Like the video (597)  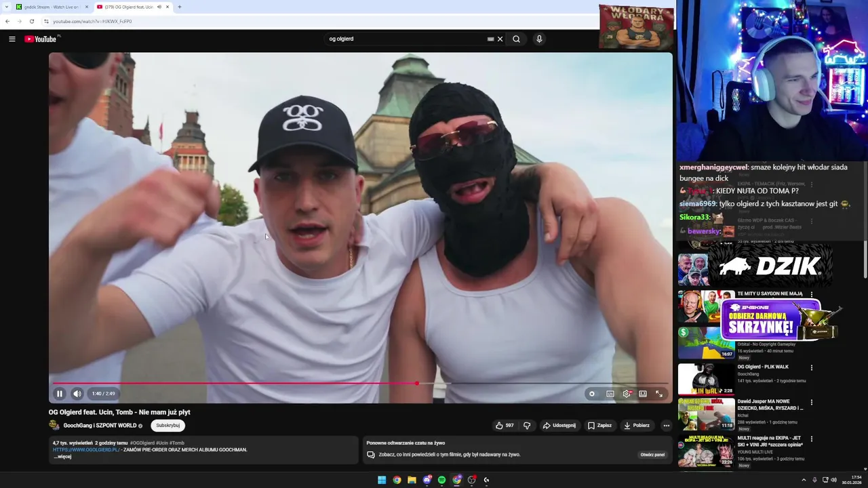[505, 426]
